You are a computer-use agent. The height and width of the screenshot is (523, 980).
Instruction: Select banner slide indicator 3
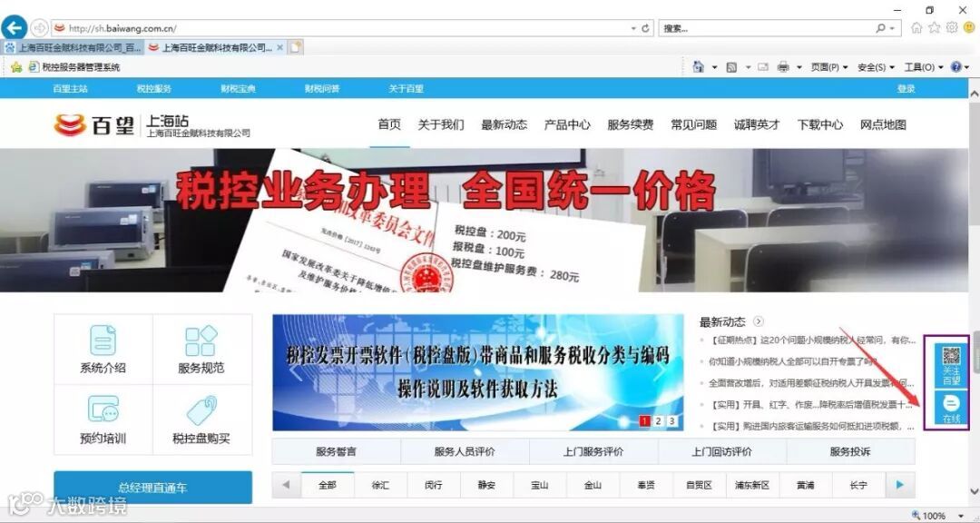(x=671, y=421)
